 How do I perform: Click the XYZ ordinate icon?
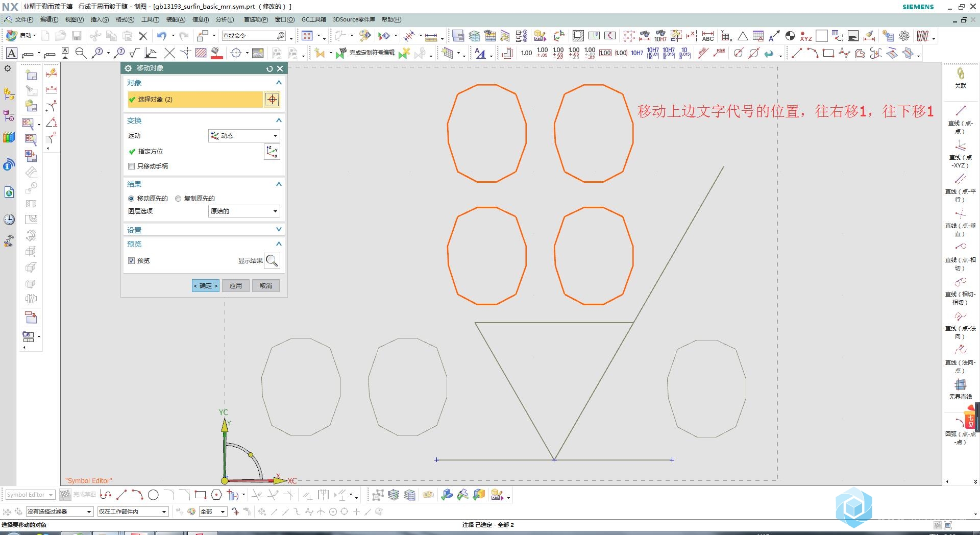pyautogui.click(x=806, y=36)
